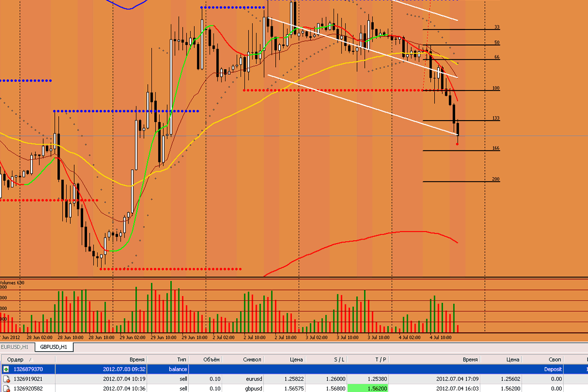
Task: Click the 0.00 swap cell in eurusd row
Action: (x=557, y=379)
